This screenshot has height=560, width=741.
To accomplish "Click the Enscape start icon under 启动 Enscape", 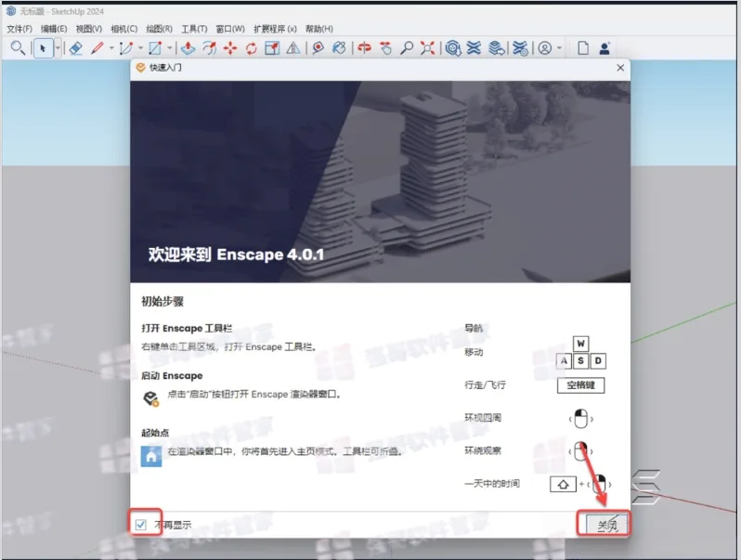I will [151, 398].
